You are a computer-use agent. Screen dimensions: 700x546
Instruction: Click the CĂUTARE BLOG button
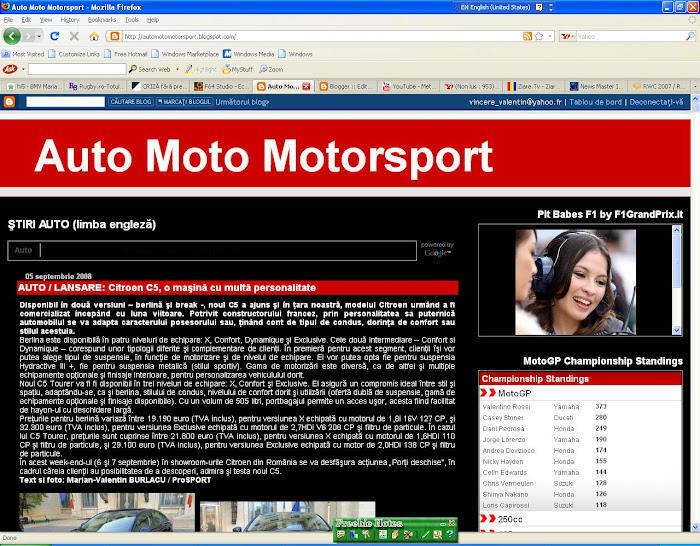131,102
